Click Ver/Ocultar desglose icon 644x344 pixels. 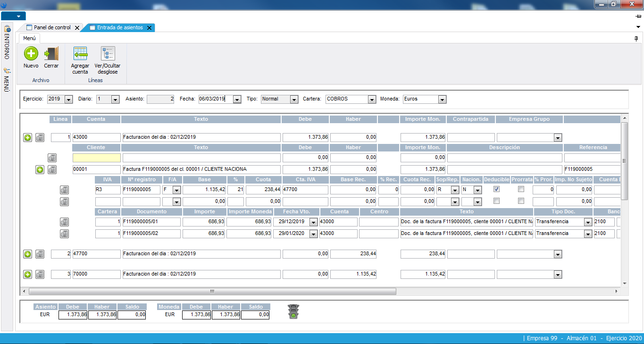[x=108, y=53]
